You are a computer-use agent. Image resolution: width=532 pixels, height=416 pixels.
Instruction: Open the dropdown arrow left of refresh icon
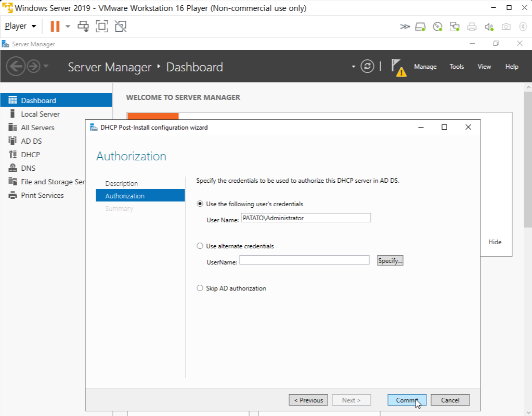coord(353,67)
